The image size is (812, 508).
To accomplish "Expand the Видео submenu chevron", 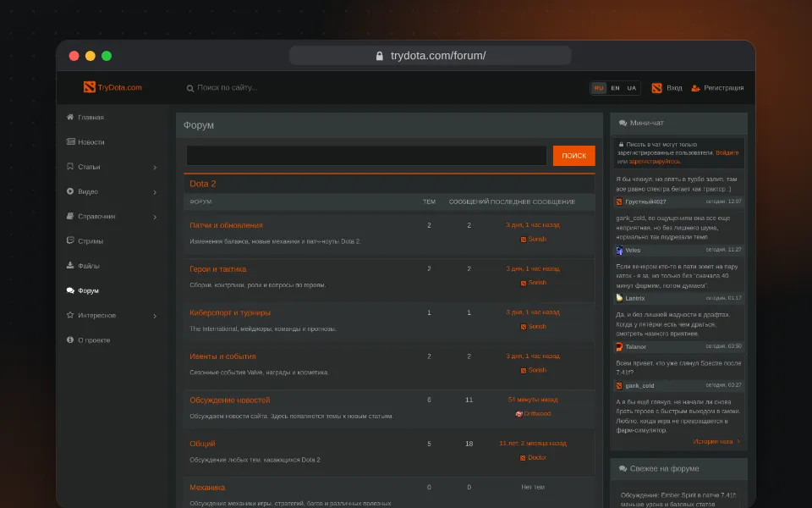I will click(x=155, y=192).
